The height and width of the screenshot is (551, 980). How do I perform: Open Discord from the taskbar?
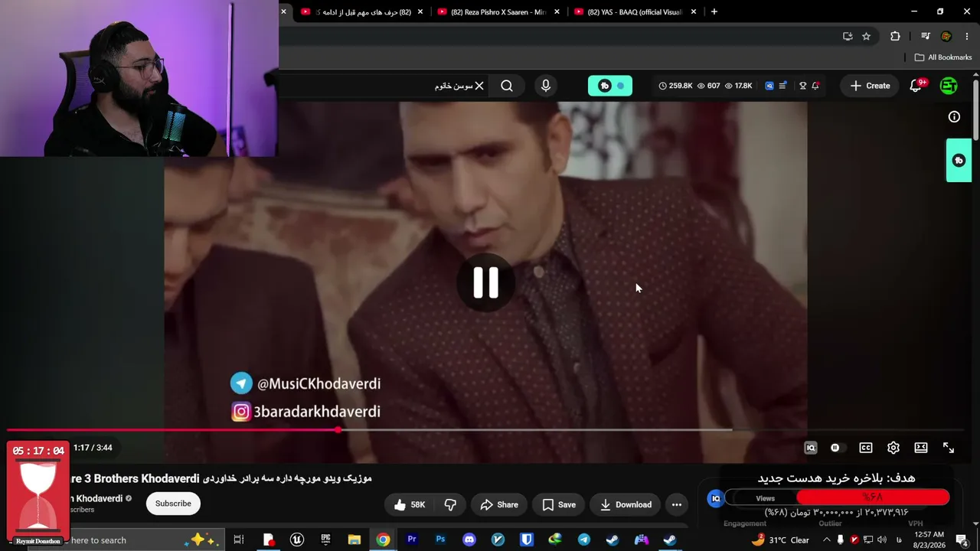(469, 540)
